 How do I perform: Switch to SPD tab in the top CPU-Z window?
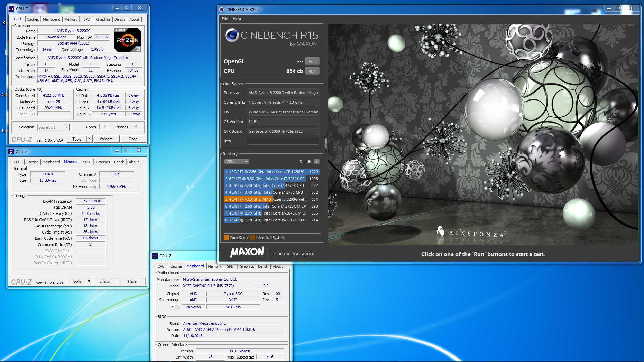[x=87, y=19]
